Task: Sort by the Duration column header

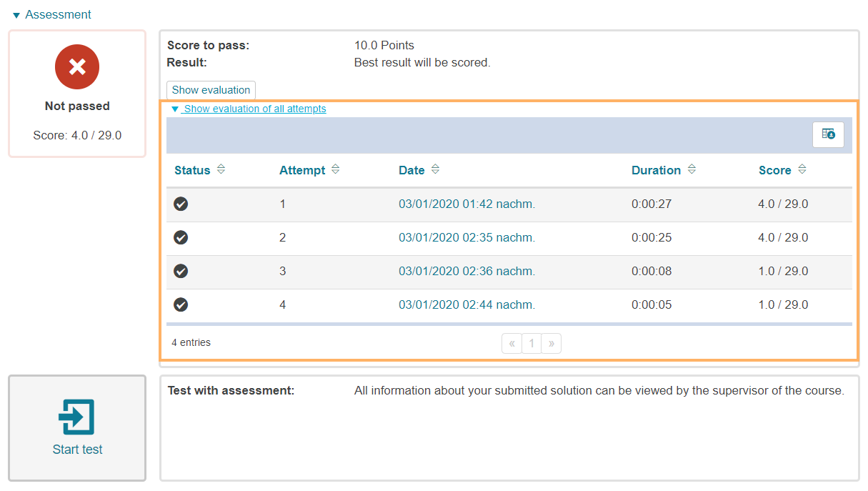Action: 656,171
